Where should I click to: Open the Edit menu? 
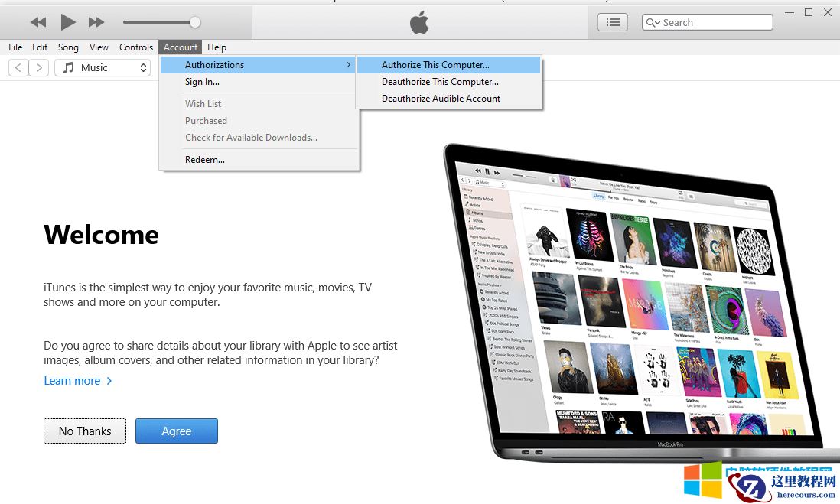tap(40, 47)
